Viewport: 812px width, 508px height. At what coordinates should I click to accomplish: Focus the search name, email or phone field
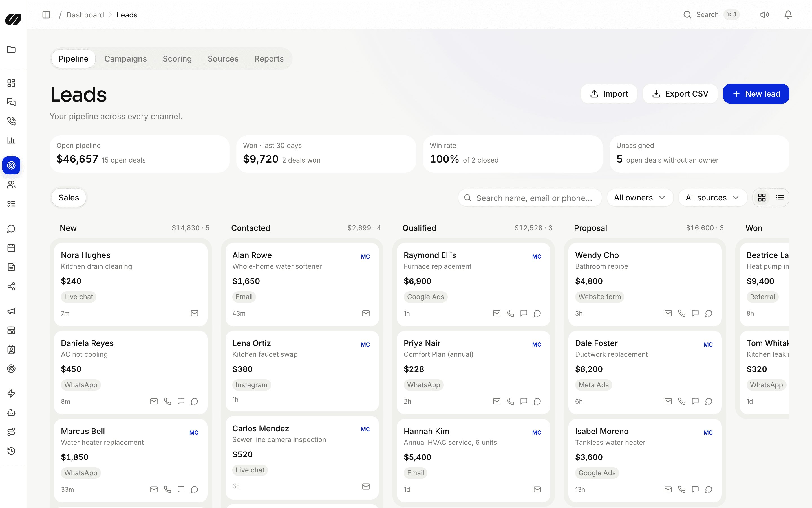point(530,198)
